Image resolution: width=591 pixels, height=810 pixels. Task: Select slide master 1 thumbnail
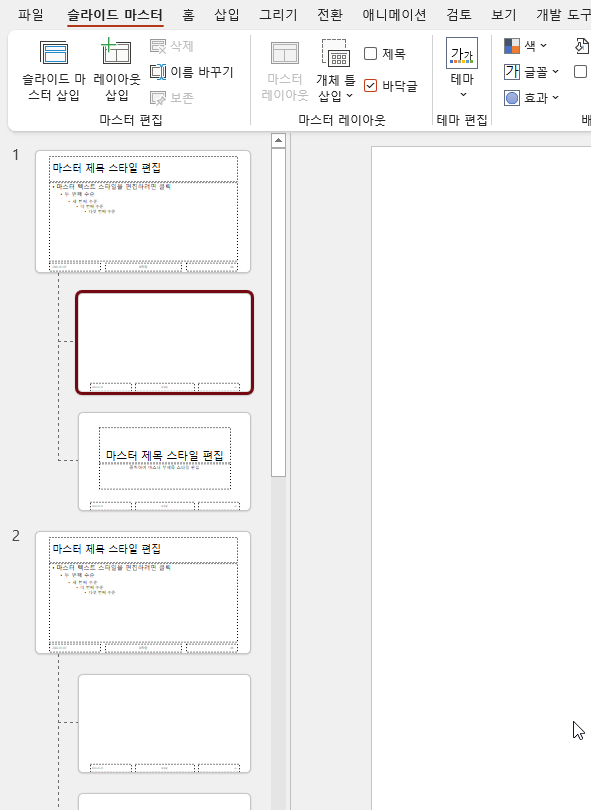click(143, 212)
